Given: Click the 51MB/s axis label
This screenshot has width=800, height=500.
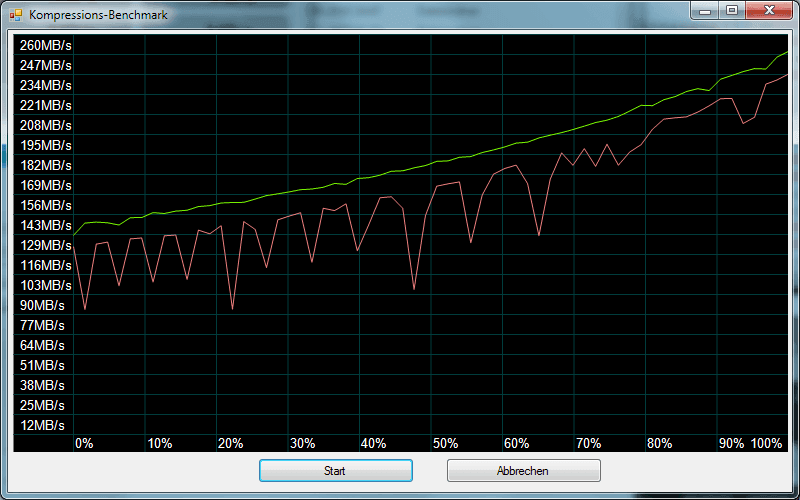Looking at the screenshot, I should point(42,366).
